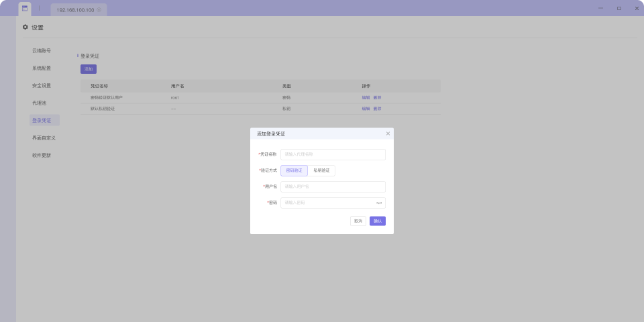The image size is (644, 322).
Task: Toggle password visibility eye icon
Action: (379, 203)
